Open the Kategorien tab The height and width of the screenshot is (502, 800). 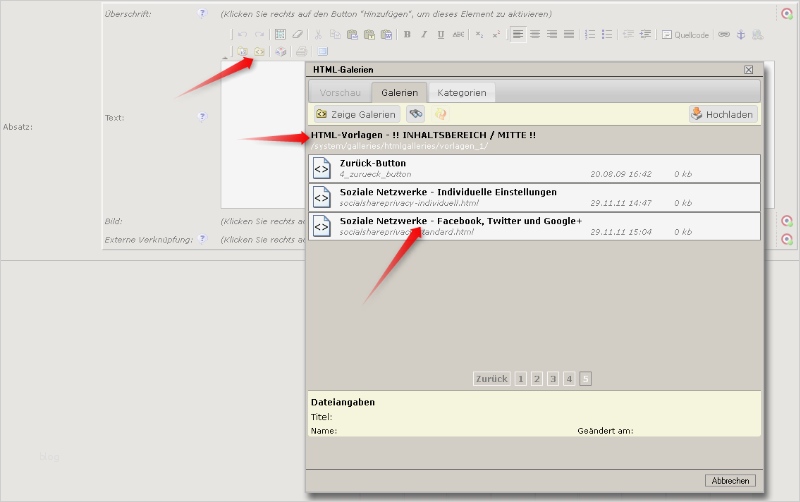coord(462,93)
